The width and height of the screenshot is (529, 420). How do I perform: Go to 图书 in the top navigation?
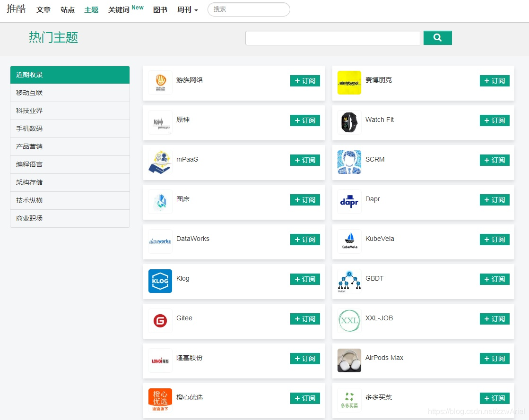(x=160, y=10)
